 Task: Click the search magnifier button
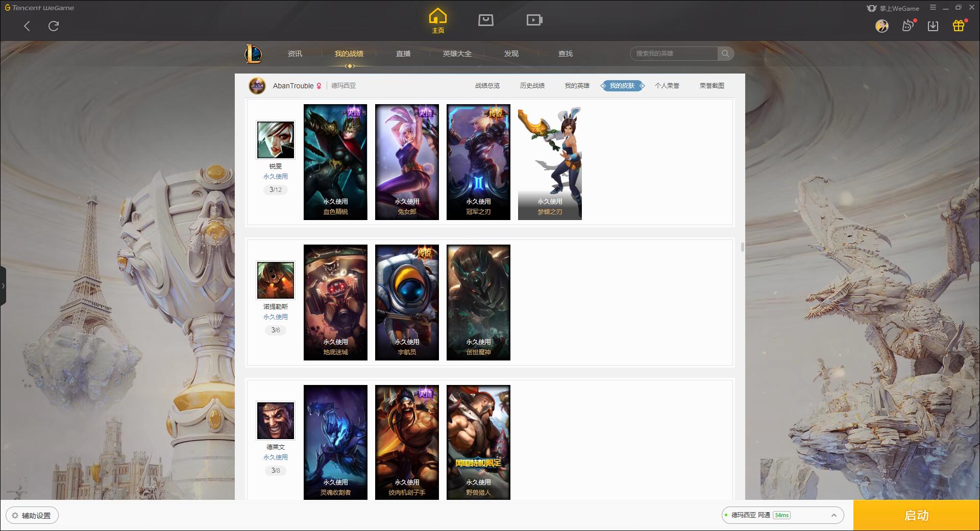click(725, 54)
